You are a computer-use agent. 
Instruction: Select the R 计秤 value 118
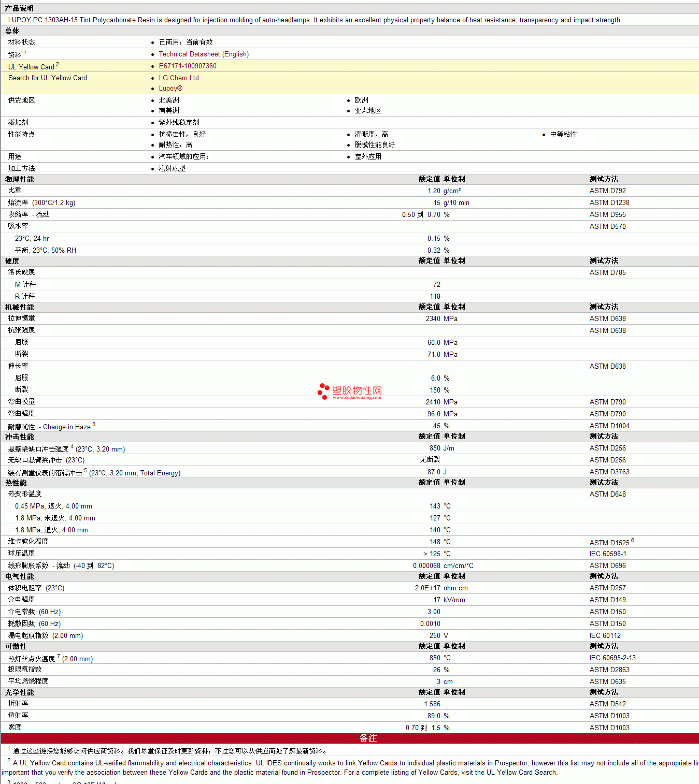[435, 296]
